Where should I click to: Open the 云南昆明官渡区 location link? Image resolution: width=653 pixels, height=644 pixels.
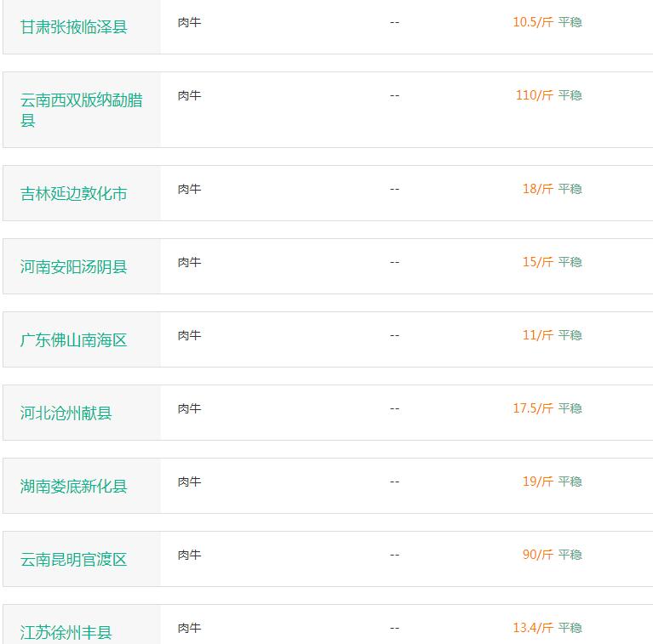tap(74, 560)
